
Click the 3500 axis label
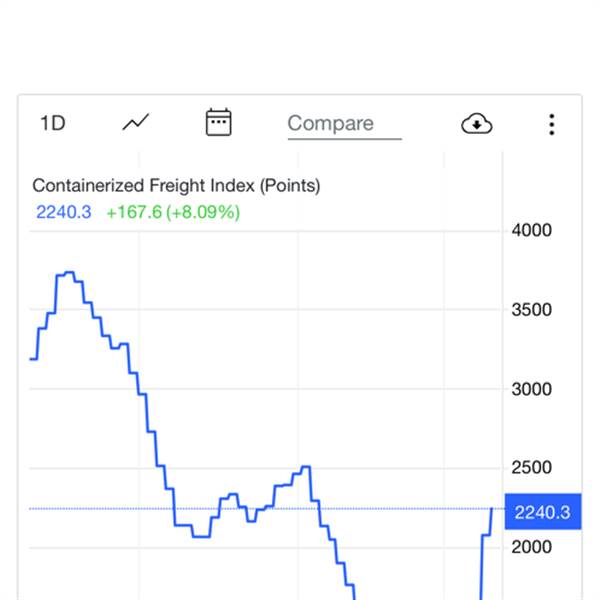(532, 310)
